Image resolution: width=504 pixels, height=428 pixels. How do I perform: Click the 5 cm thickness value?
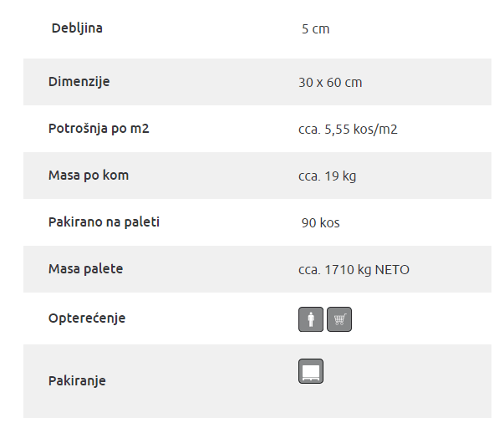coord(316,29)
